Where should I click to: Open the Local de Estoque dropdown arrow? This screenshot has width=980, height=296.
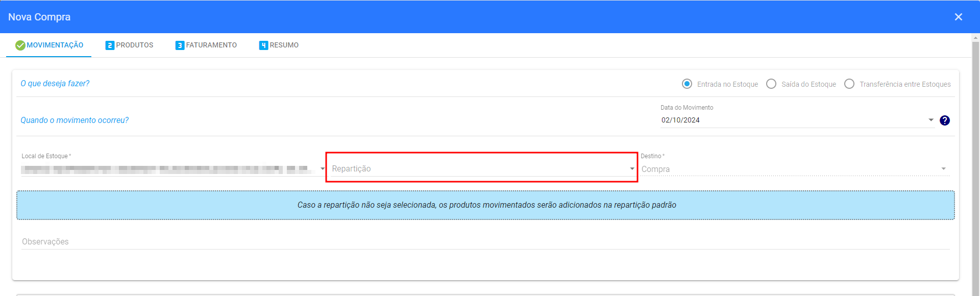323,169
